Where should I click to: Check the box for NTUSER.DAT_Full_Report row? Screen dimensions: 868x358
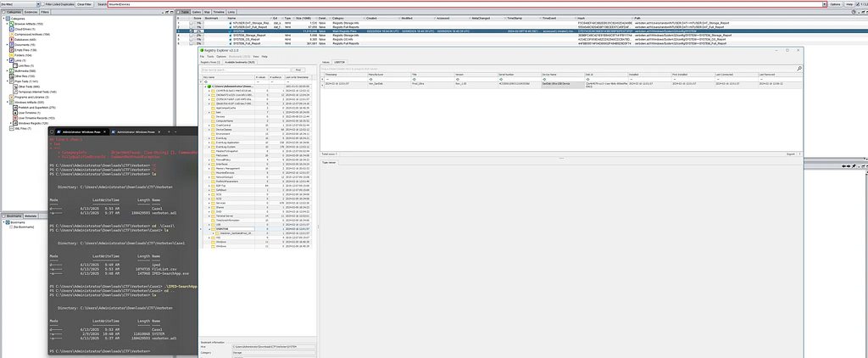[x=191, y=27]
